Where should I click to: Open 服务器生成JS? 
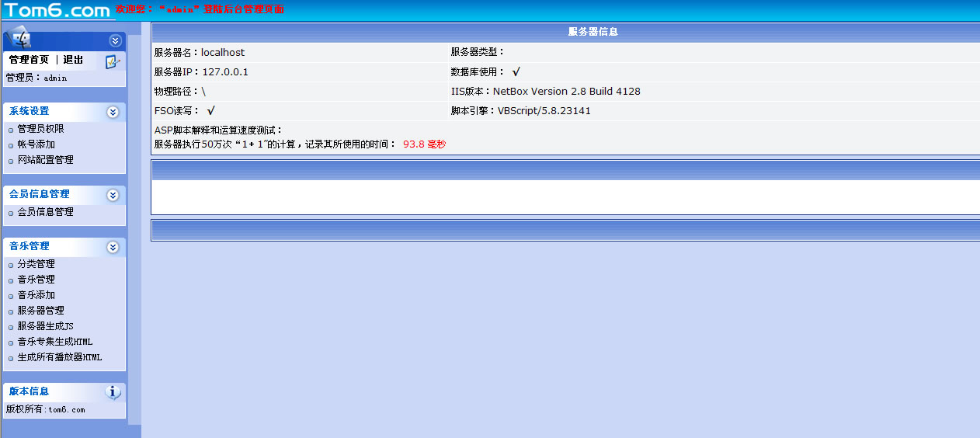point(45,326)
